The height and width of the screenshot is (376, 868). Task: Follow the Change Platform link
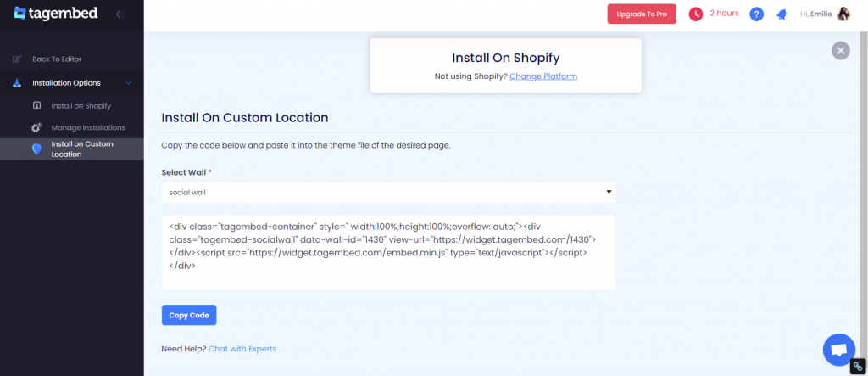[x=543, y=76]
